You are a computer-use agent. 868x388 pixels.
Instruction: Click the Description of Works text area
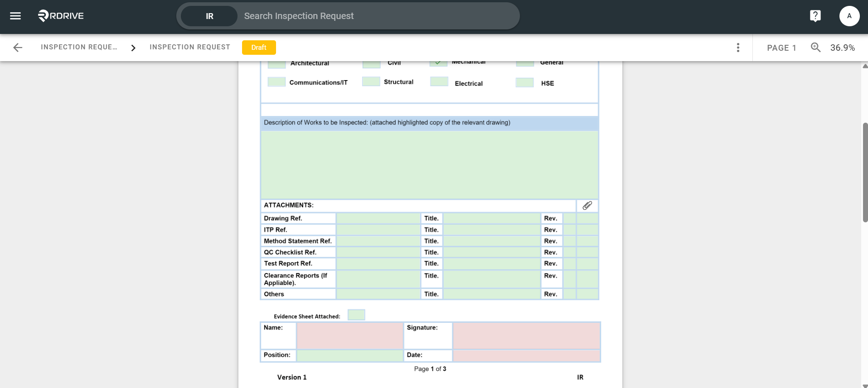point(430,165)
